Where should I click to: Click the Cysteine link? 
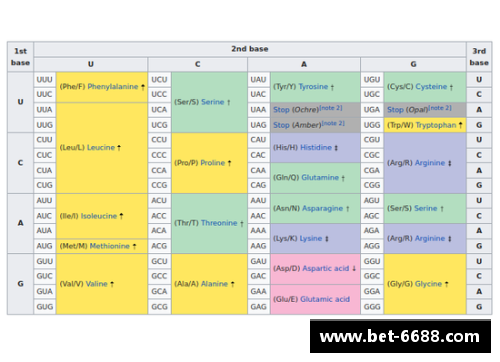tap(431, 87)
